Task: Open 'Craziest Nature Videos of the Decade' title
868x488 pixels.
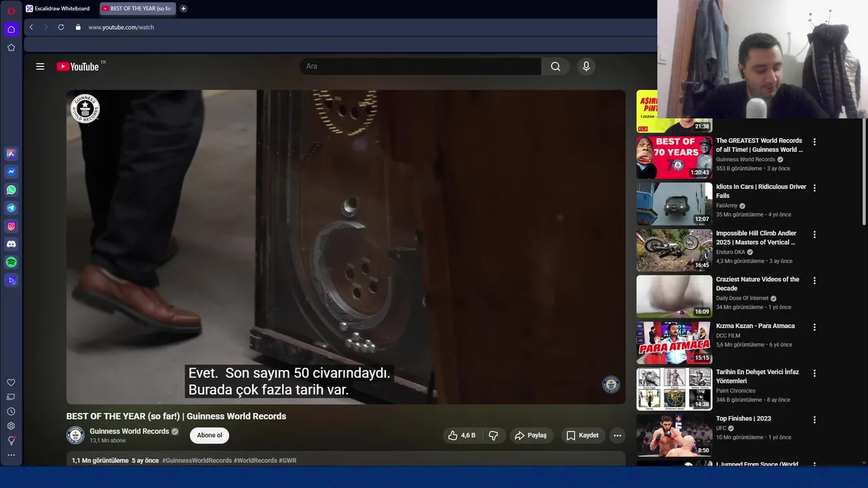Action: click(x=757, y=283)
